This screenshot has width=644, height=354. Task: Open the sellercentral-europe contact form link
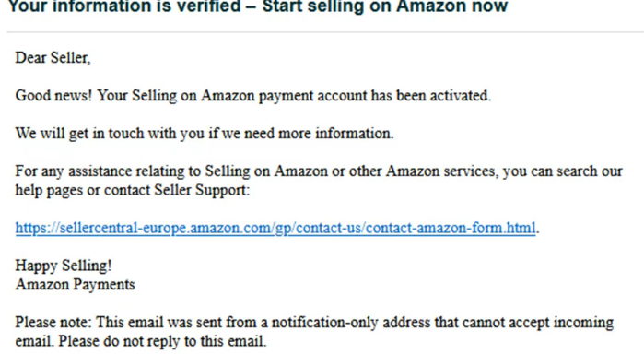[x=275, y=228]
